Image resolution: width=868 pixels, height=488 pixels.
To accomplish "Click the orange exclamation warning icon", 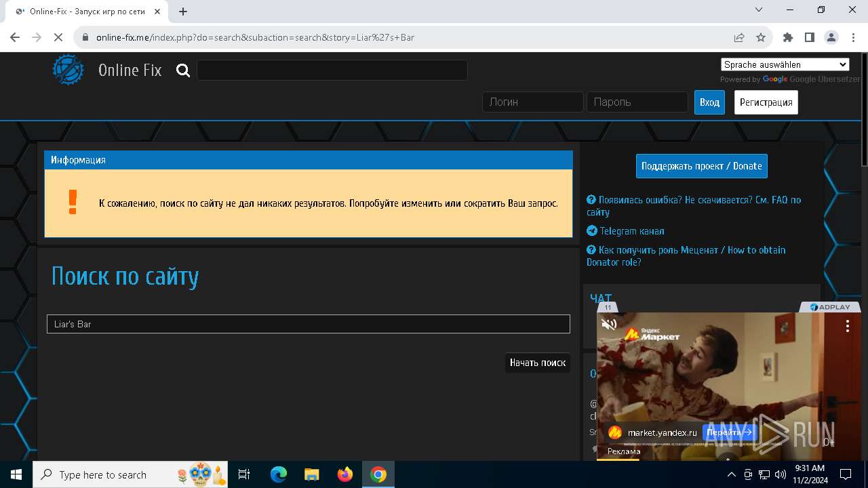I will pyautogui.click(x=73, y=202).
